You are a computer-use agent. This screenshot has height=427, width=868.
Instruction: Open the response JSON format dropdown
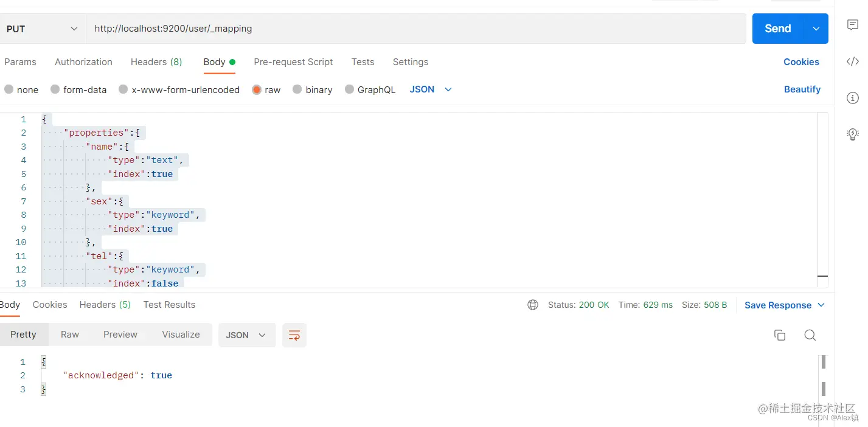246,335
